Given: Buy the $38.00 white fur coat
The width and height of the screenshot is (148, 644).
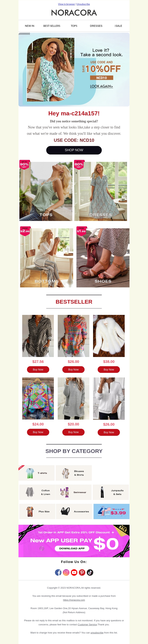Looking at the screenshot, I should 109,370.
